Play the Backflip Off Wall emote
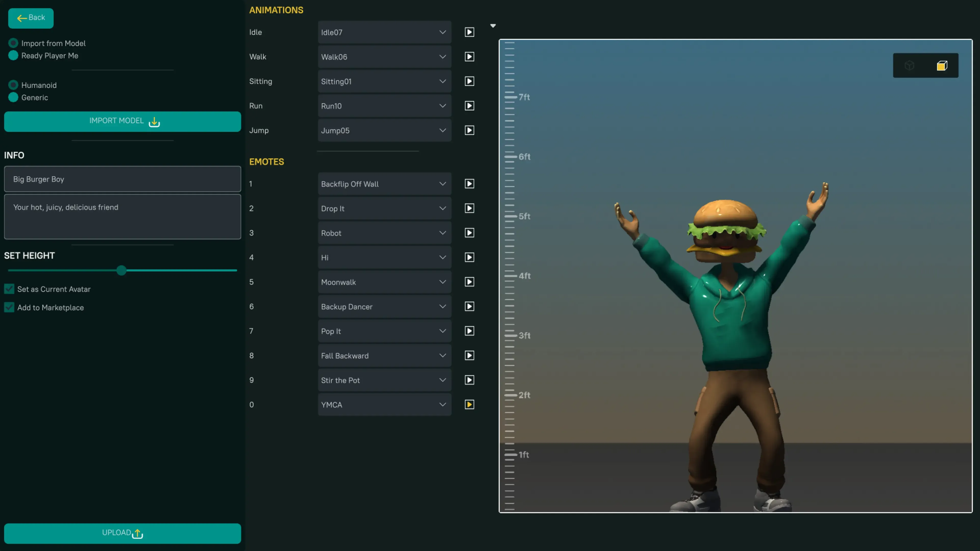The width and height of the screenshot is (980, 551). point(469,184)
